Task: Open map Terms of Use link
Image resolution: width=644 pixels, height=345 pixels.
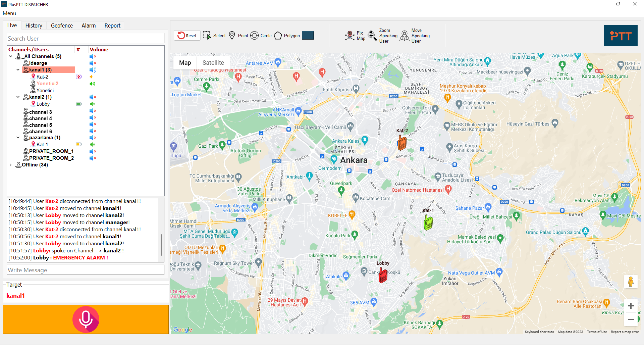Action: pos(597,332)
